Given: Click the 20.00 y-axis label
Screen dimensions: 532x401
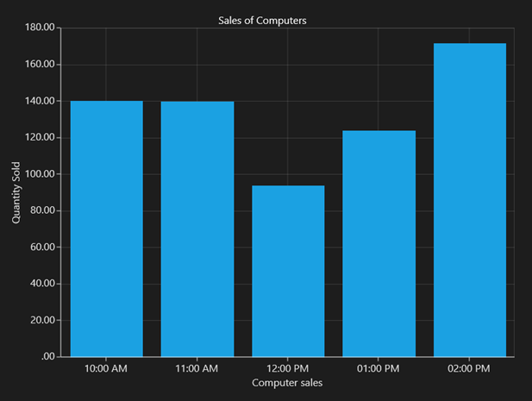Looking at the screenshot, I should coord(43,320).
